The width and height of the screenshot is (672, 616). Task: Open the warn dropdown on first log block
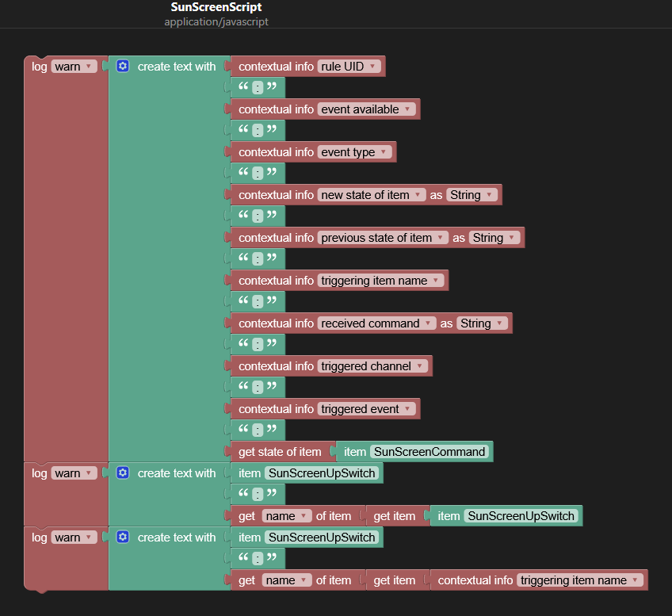pos(74,67)
